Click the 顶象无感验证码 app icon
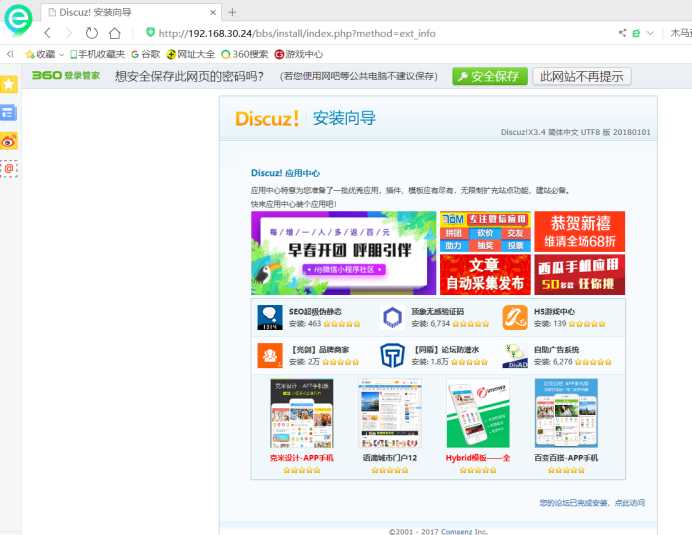The width and height of the screenshot is (692, 535). [x=392, y=317]
